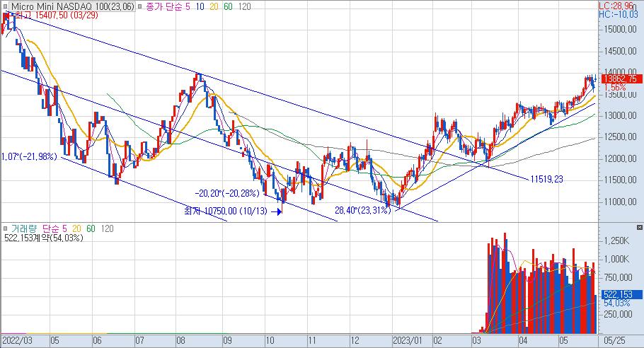The height and width of the screenshot is (348, 644).
Task: Select the 120-period price moving average label
Action: pyautogui.click(x=244, y=6)
